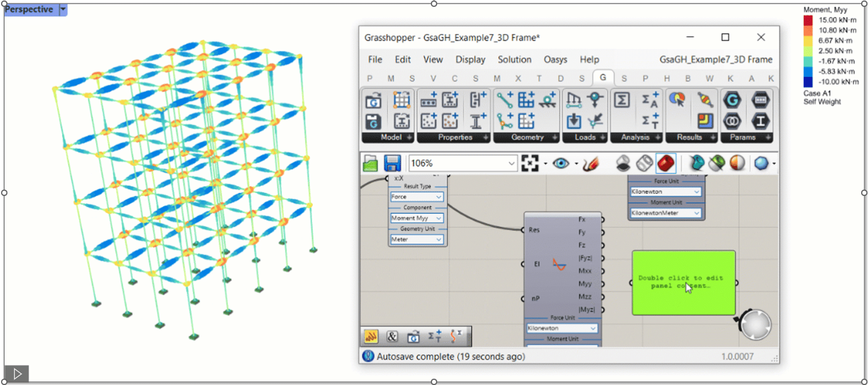Click the GsaGH_Example7_3D Frame document name button
This screenshot has width=868, height=385.
coord(716,60)
